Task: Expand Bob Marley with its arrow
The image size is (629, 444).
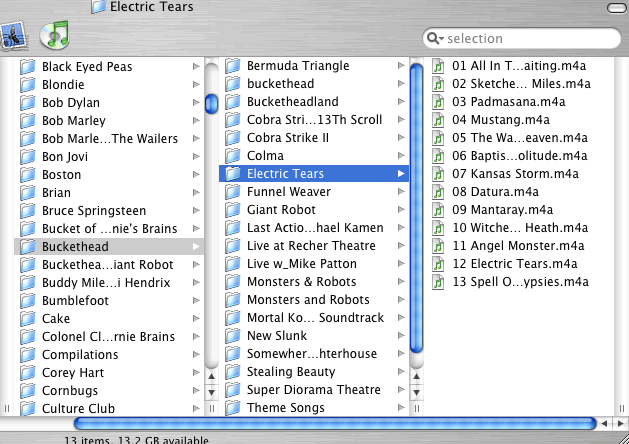Action: pos(196,120)
